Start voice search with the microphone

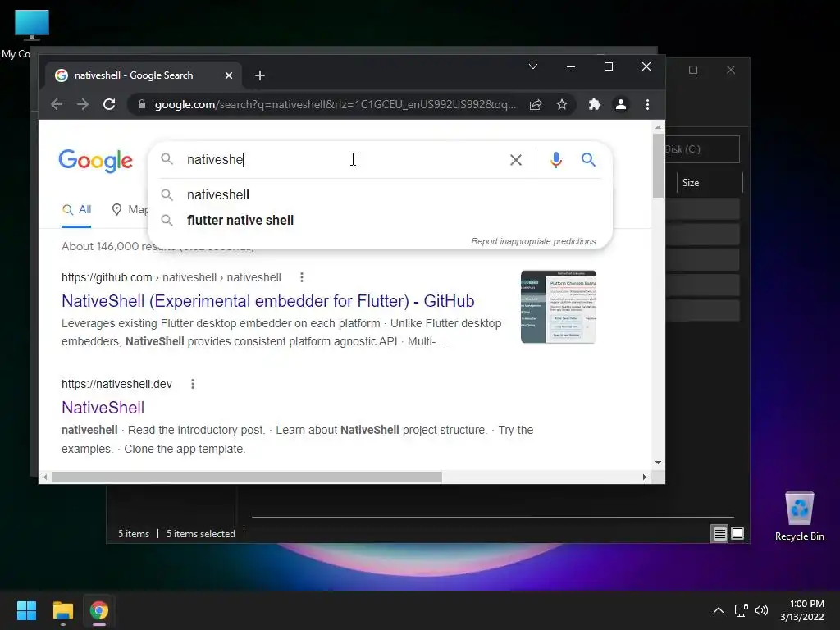click(556, 160)
